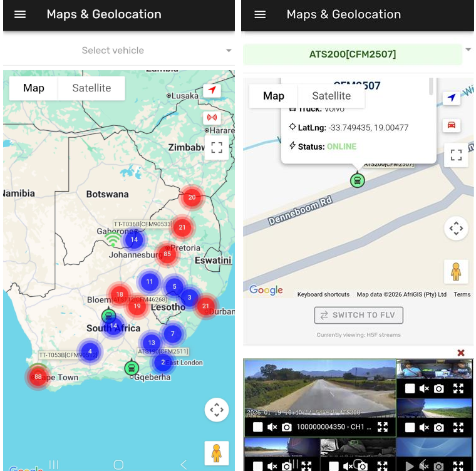This screenshot has height=471, width=476.
Task: Tap green wifi marker near Gaborone
Action: coord(113,239)
